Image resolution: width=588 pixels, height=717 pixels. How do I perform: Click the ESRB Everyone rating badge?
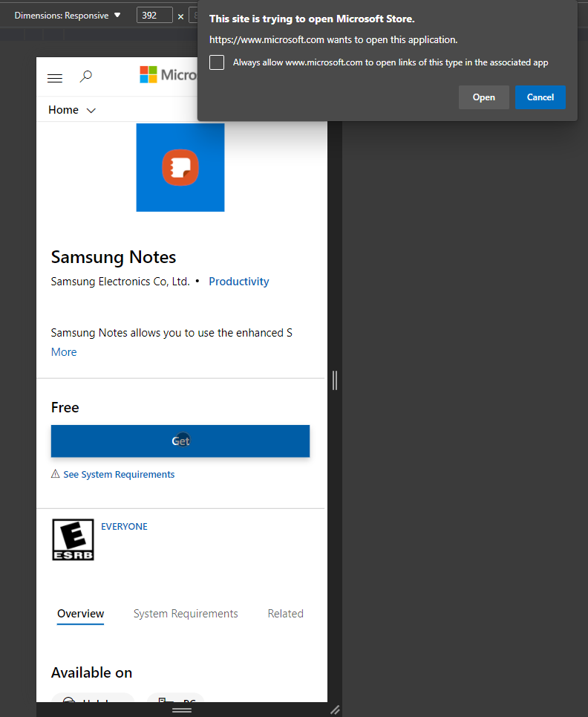click(73, 539)
